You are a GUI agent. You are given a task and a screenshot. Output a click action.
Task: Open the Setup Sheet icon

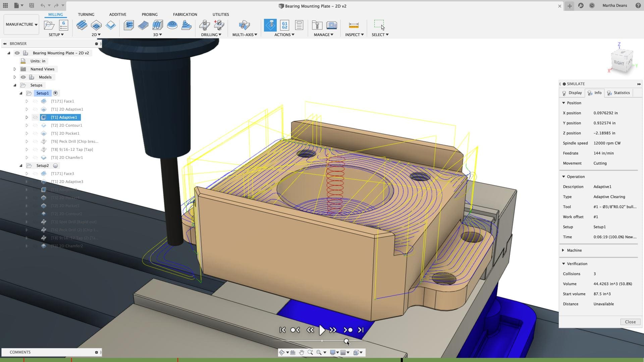coord(299,25)
